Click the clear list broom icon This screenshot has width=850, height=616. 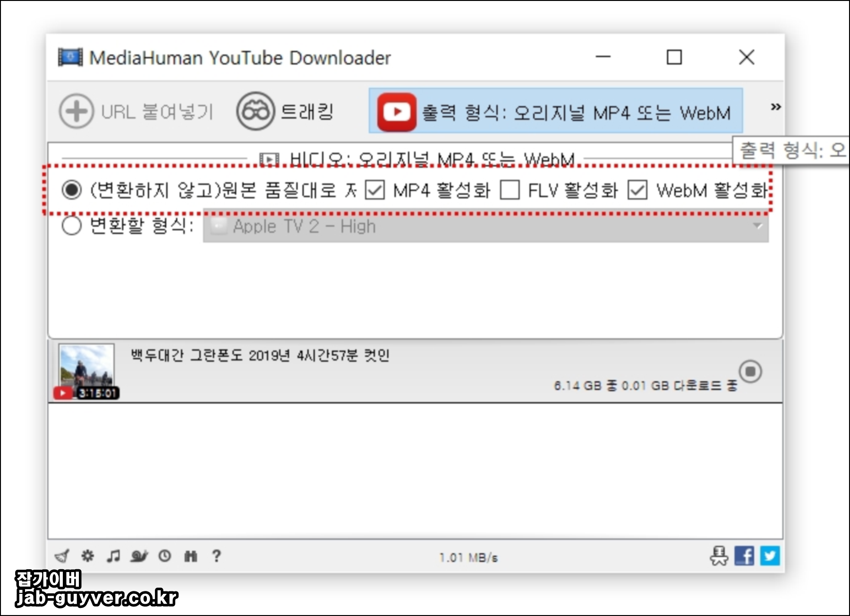(62, 556)
